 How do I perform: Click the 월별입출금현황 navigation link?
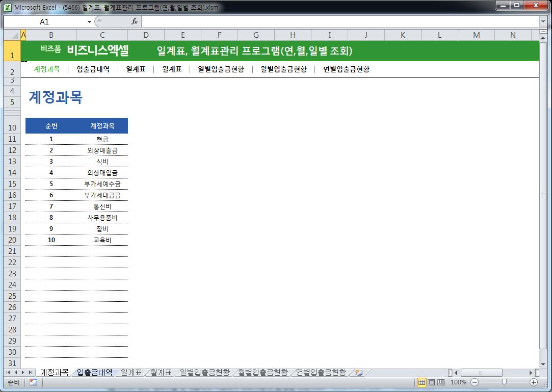[x=283, y=69]
